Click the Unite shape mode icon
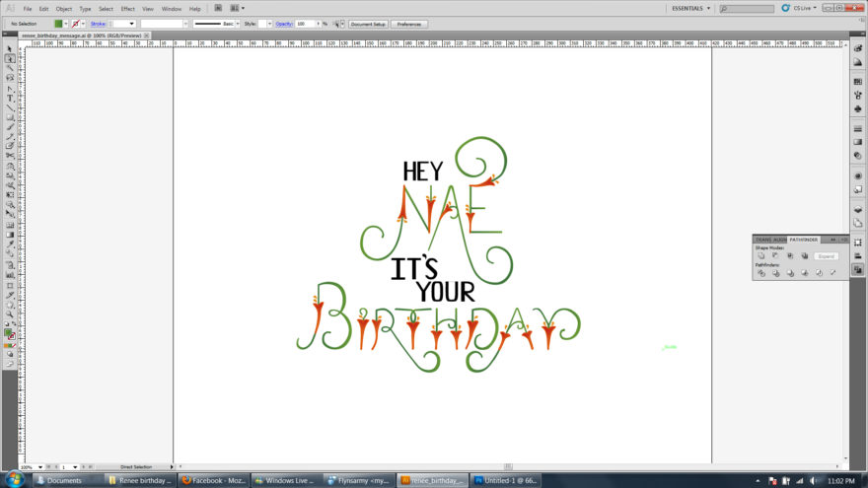This screenshot has height=488, width=868. point(761,256)
